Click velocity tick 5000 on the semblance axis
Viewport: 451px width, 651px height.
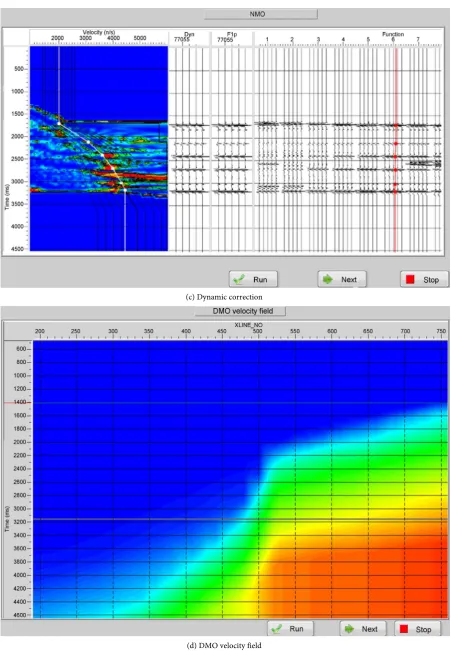[140, 38]
